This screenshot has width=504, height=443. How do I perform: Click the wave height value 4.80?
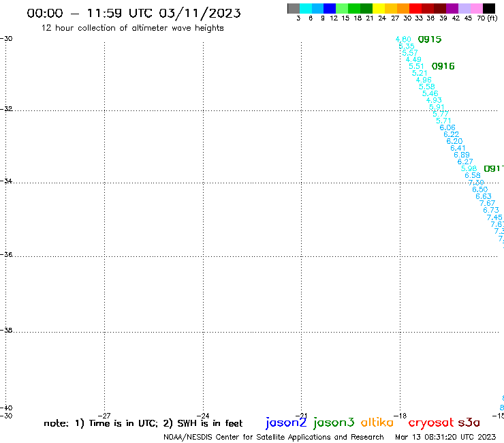click(403, 40)
